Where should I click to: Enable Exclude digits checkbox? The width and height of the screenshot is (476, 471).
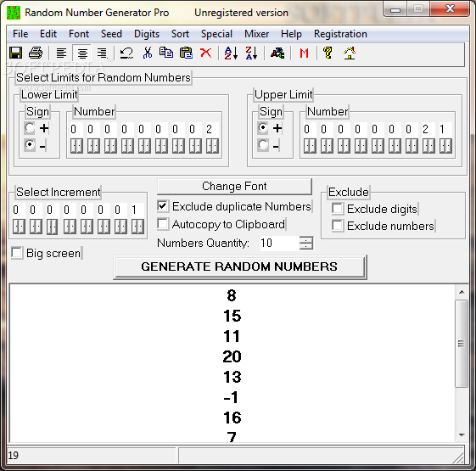point(338,209)
